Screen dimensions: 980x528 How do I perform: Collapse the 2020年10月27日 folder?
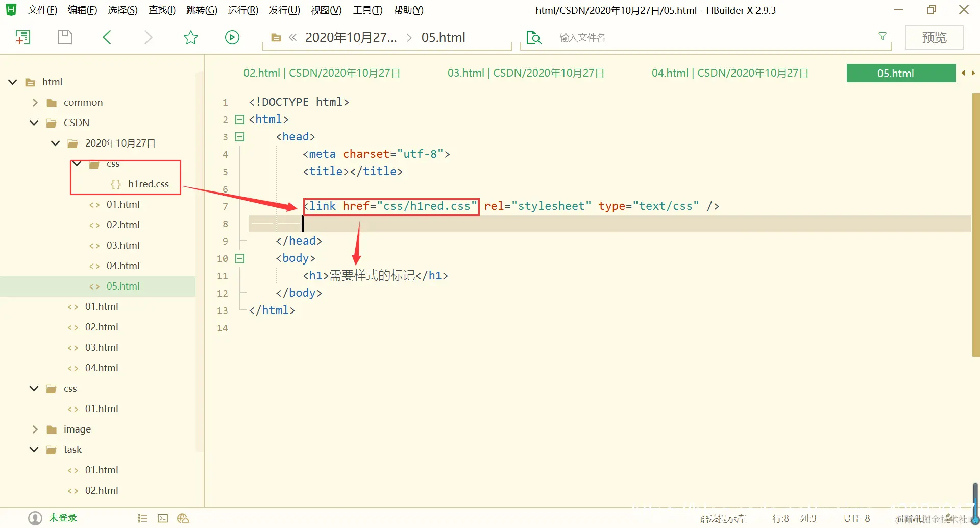56,143
